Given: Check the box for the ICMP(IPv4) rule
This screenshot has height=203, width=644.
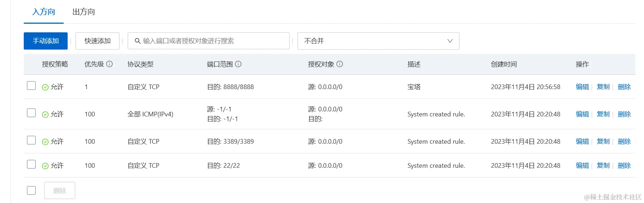Looking at the screenshot, I should click(x=31, y=113).
